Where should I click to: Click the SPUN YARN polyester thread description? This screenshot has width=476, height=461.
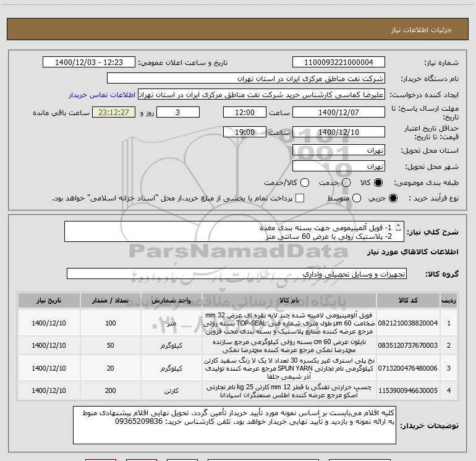coord(289,368)
